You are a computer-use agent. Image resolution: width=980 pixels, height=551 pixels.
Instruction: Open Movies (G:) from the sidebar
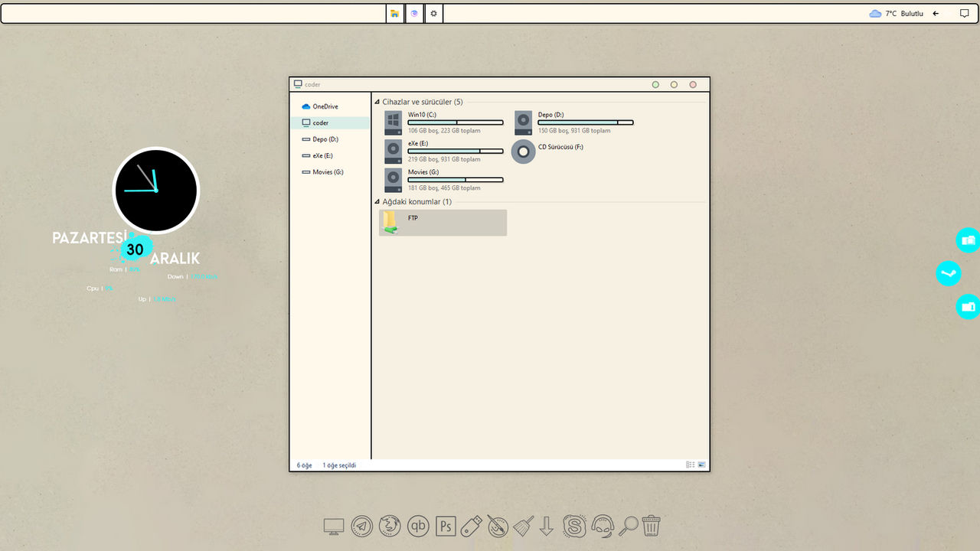pos(323,171)
